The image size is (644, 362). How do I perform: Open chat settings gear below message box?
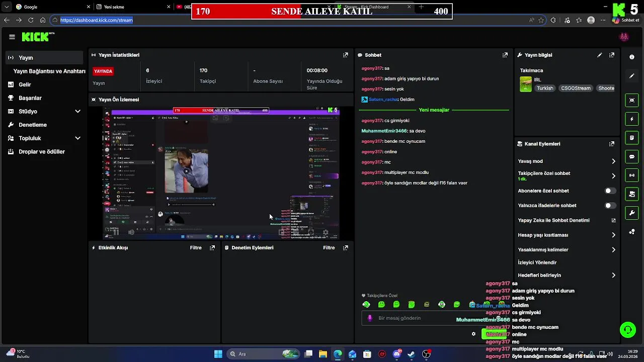(x=473, y=334)
